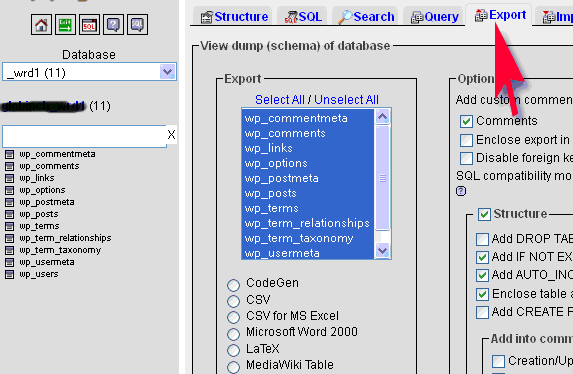Click table icon beside wp_usermeta in sidebar
This screenshot has height=374, width=573.
tap(10, 262)
